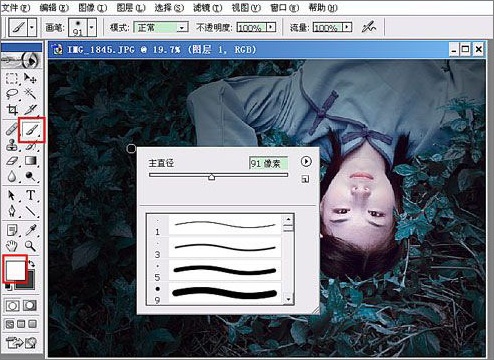Screen dimensions: 494x360
Task: Select the History Brush tool
Action: 31,146
